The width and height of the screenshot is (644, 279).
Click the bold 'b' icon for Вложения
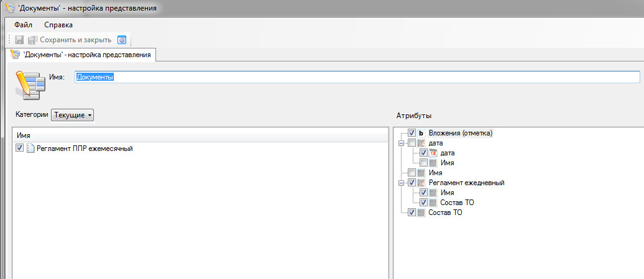pos(421,133)
